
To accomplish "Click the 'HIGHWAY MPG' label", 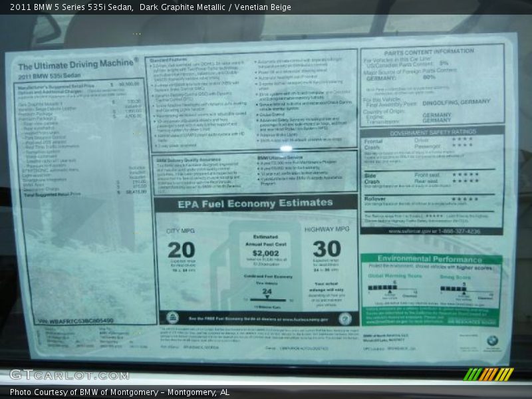I will (327, 229).
